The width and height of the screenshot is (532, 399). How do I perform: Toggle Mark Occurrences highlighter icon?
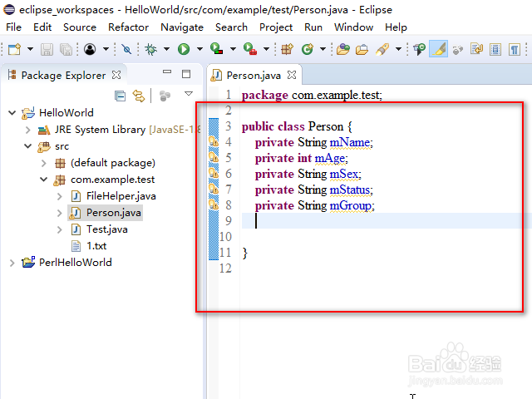tap(438, 49)
